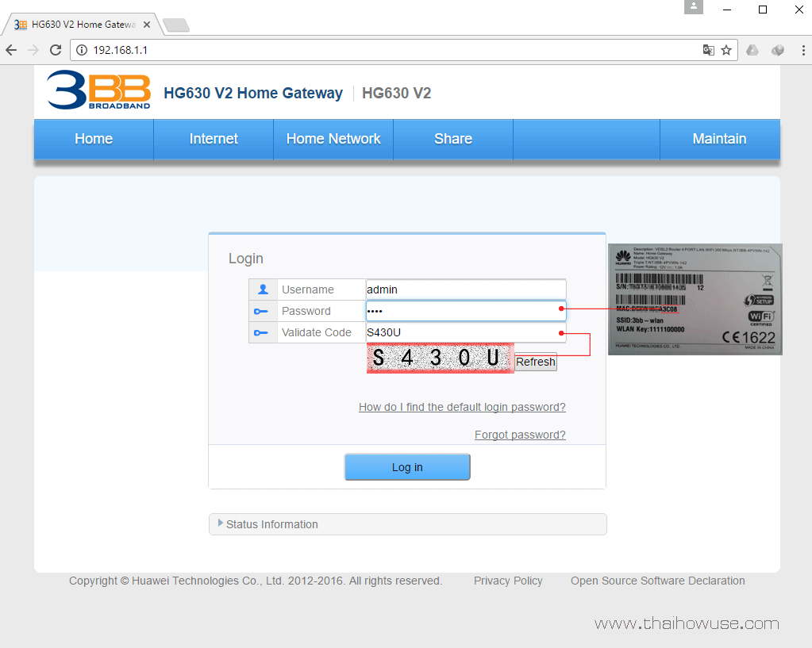Open 'How do I find the default login password?'
Screen dimensions: 812x648
click(x=462, y=408)
